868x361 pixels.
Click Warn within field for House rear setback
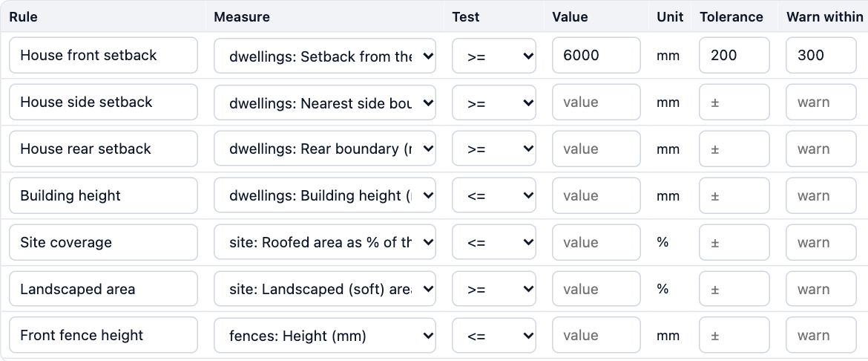point(821,149)
